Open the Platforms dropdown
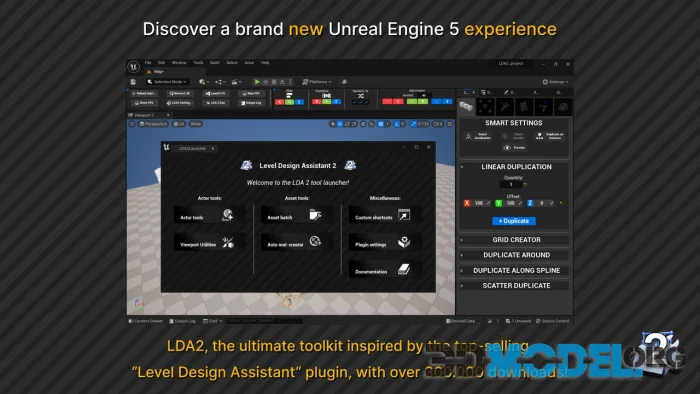The width and height of the screenshot is (700, 394). [x=317, y=82]
